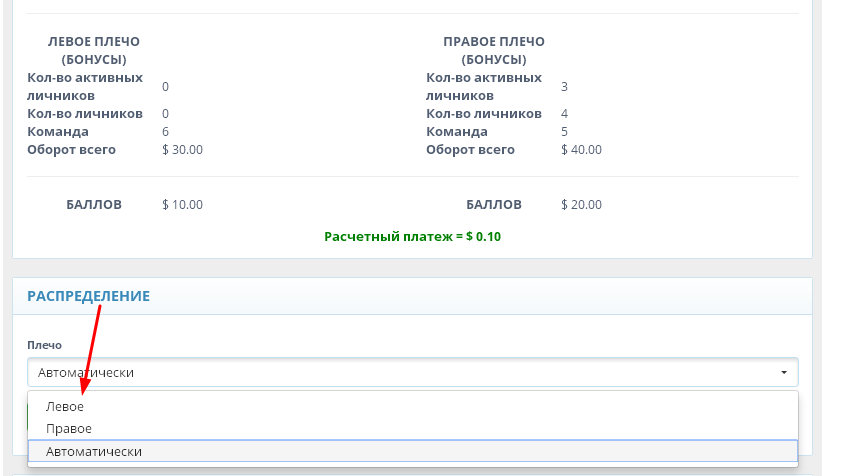The width and height of the screenshot is (855, 476).
Task: Click right 'БАЛЛОВ' value $ 20.00
Action: [x=581, y=205]
